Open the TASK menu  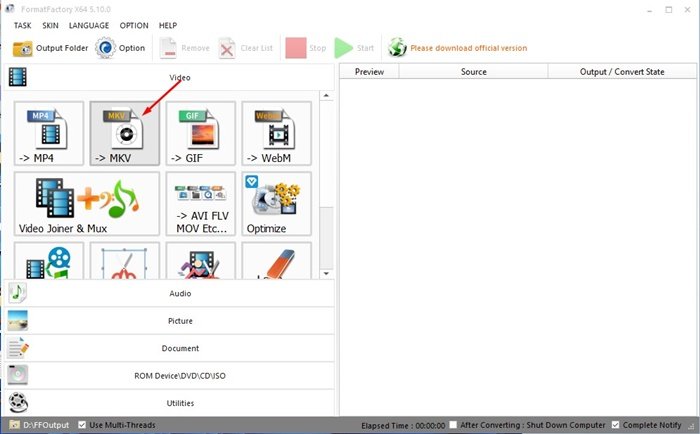coord(22,24)
